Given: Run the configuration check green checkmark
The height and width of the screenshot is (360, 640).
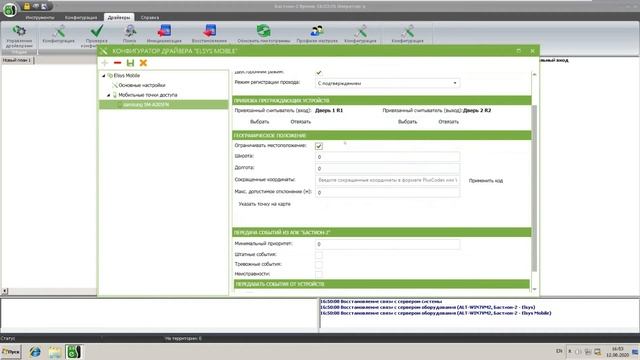Looking at the screenshot, I should point(97,31).
